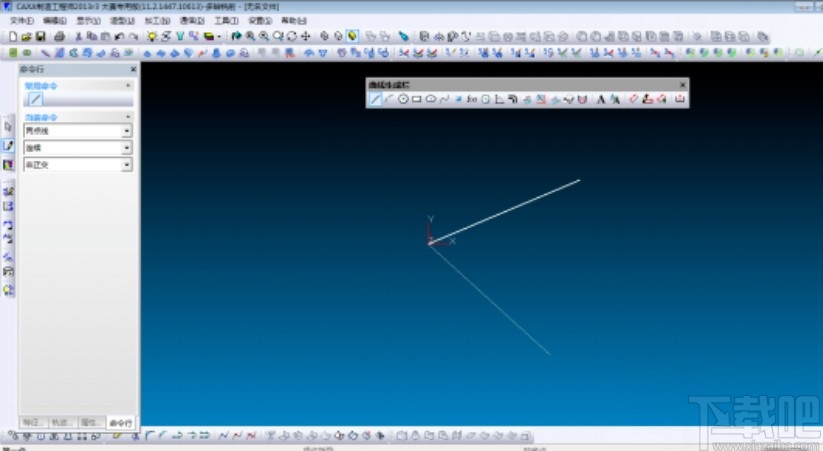
Task: Select the Circle tool in curve toolbar
Action: click(x=403, y=99)
